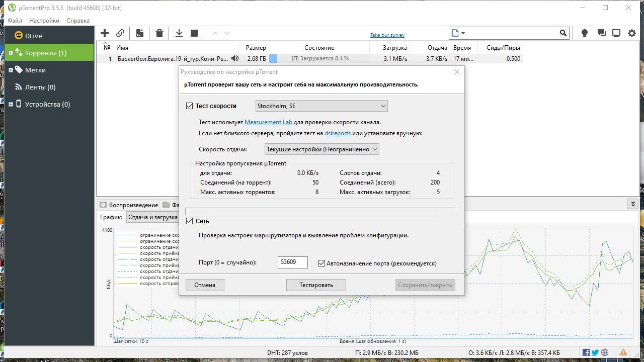
Task: Click the Тестировать button
Action: 316,285
